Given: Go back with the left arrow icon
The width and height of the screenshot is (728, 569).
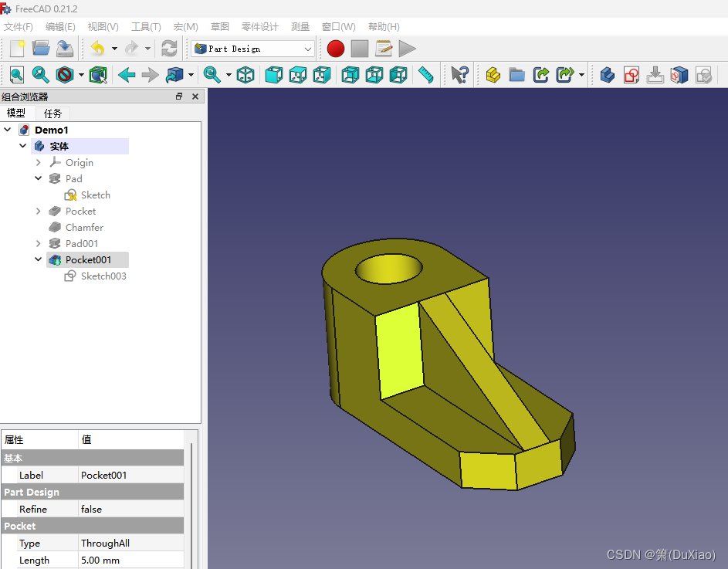Looking at the screenshot, I should click(127, 75).
